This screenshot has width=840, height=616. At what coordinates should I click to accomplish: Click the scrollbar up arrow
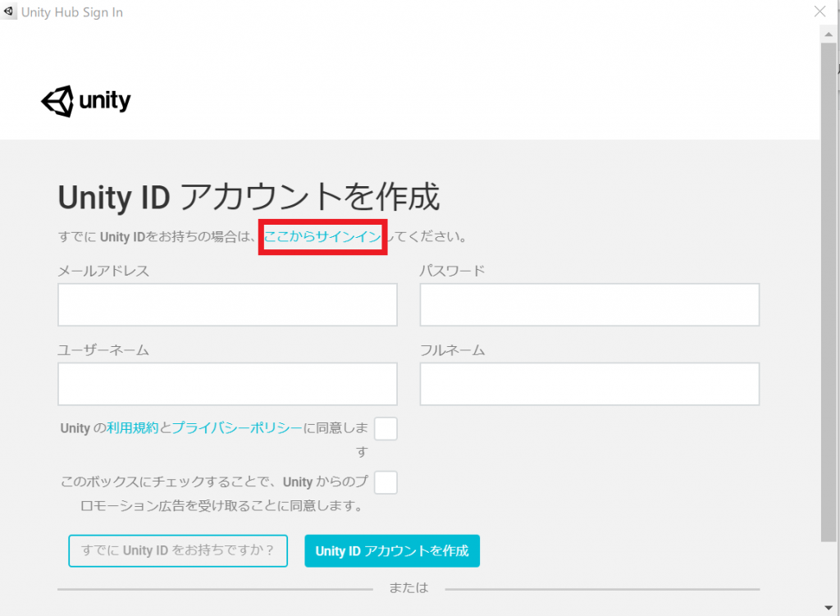click(829, 34)
